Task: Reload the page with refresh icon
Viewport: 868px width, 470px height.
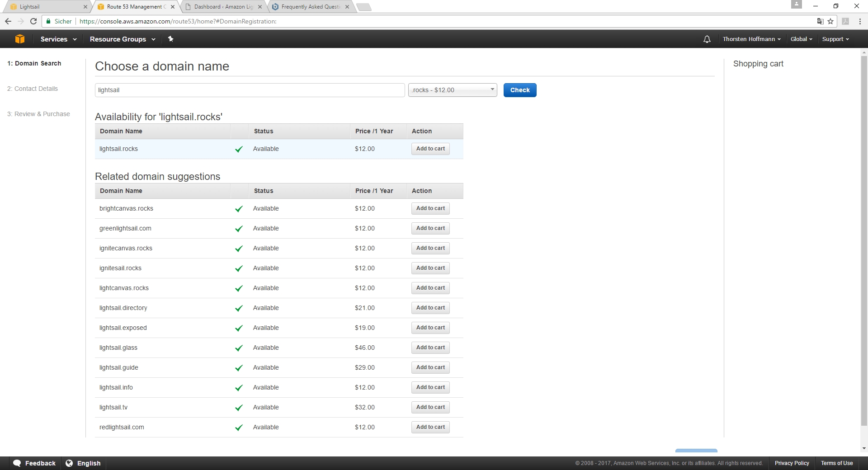Action: 33,21
